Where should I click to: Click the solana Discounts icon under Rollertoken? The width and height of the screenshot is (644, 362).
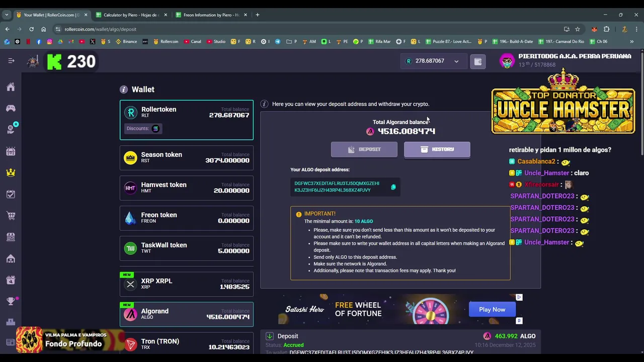coord(155,129)
